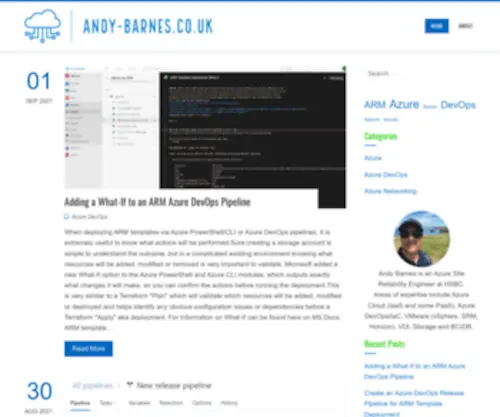
Task: Open recent post 'Adding a What-If' sidebar link
Action: (x=415, y=371)
